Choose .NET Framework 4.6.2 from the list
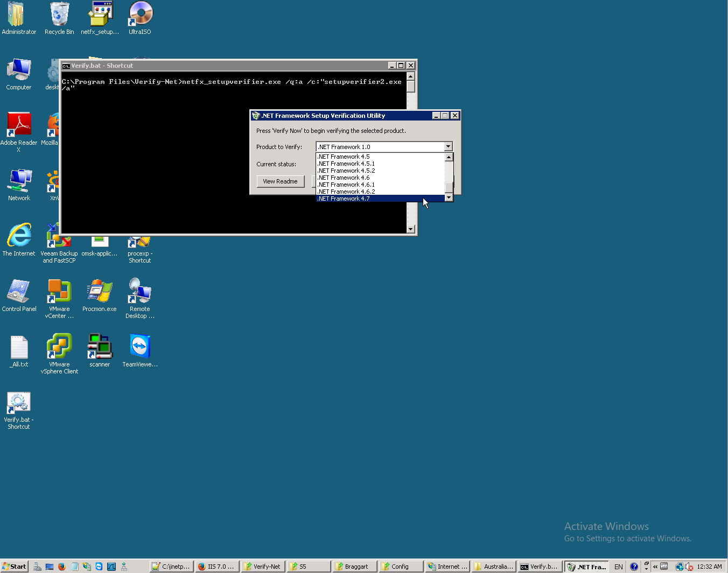728x573 pixels. coord(380,192)
